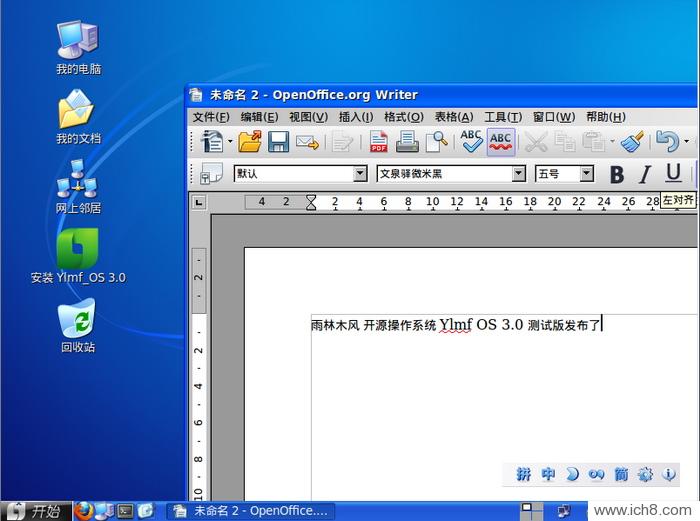700x521 pixels.
Task: Click the text line in the document
Action: (x=456, y=325)
